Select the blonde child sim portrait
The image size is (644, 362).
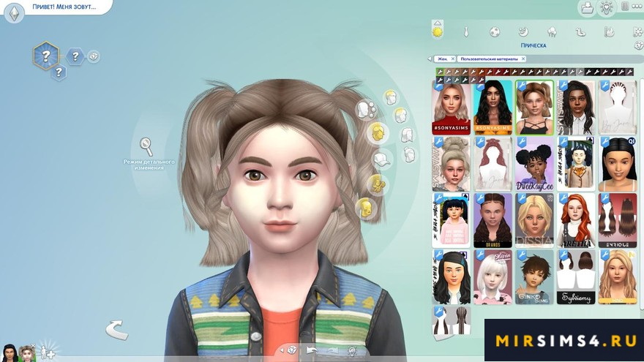26,353
